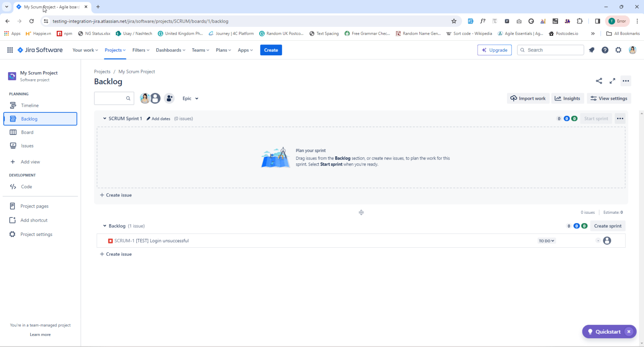
Task: Switch to the Board view
Action: pyautogui.click(x=27, y=132)
